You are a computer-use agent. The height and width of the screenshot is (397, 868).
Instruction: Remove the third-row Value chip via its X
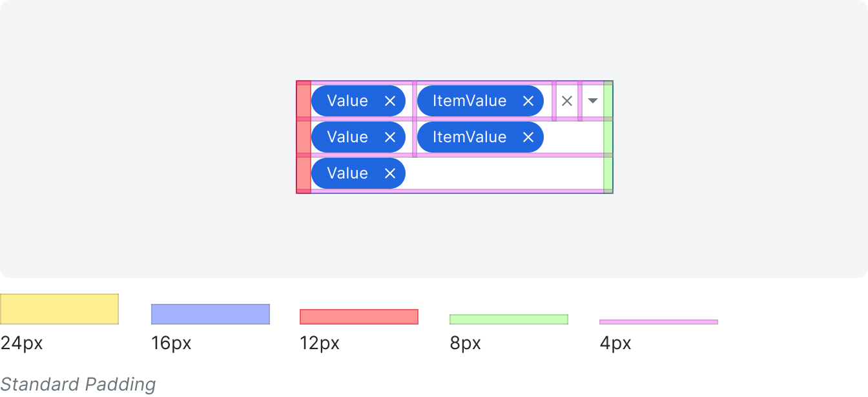389,173
